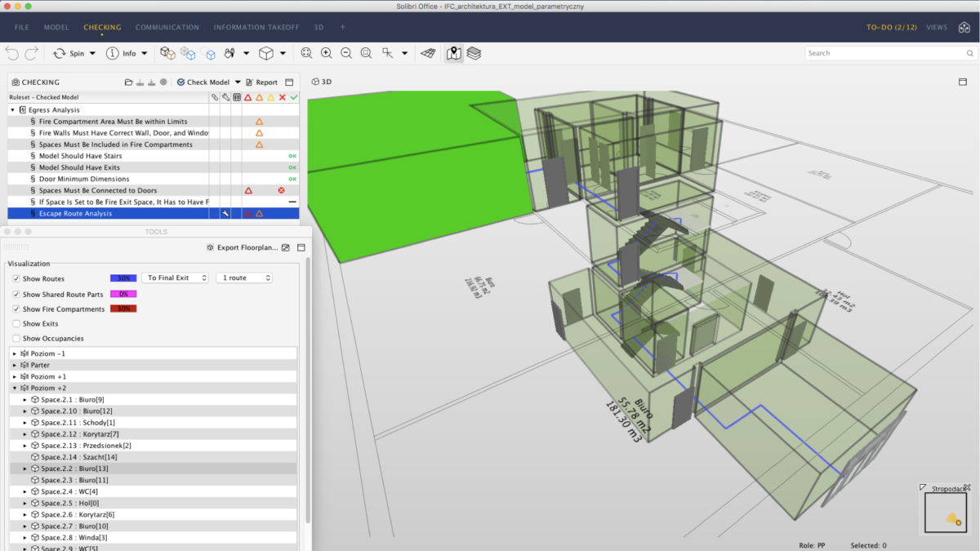The image size is (980, 551).
Task: Enable the Show Exits checkbox
Action: [x=16, y=324]
